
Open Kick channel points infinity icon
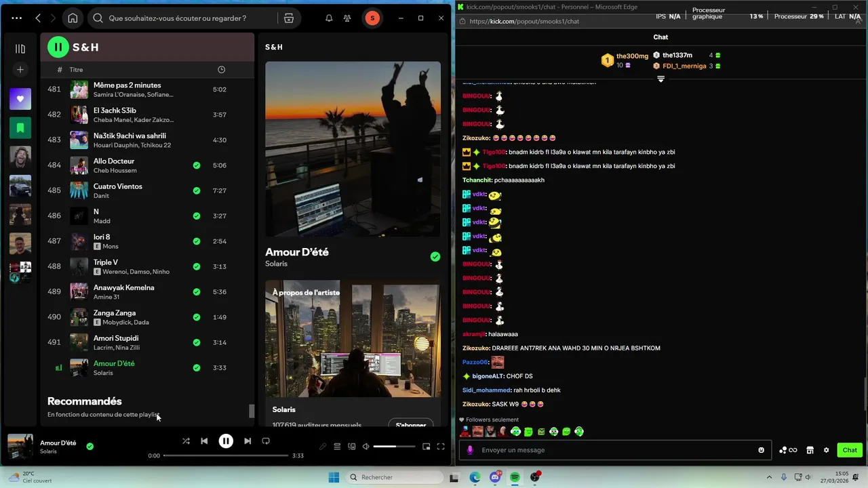point(788,450)
